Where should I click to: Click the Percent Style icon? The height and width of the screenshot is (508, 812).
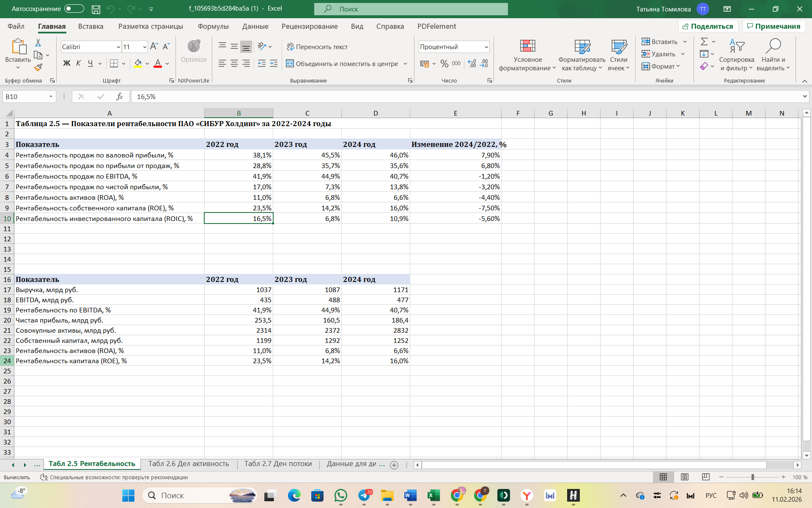(444, 63)
